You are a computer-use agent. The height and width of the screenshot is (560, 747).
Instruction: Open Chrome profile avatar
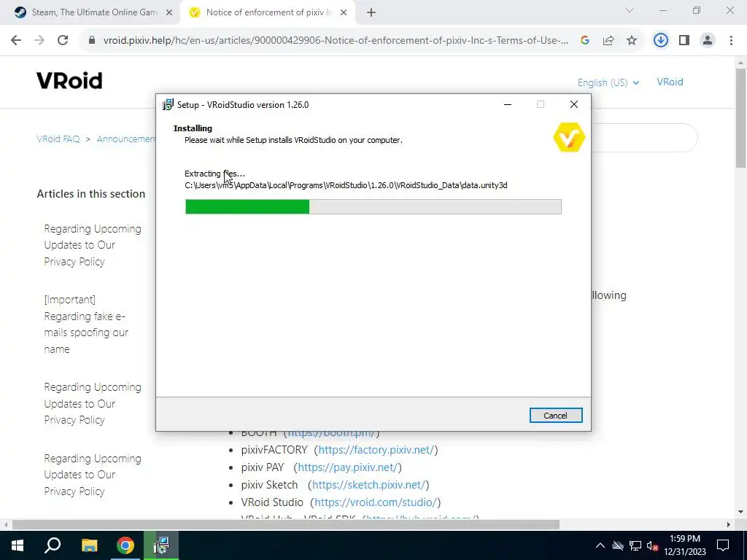point(708,41)
